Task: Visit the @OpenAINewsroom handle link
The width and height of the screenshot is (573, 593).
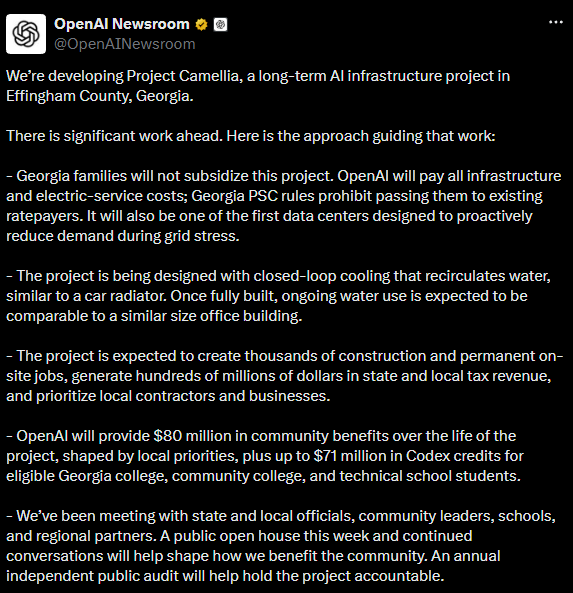Action: [124, 44]
